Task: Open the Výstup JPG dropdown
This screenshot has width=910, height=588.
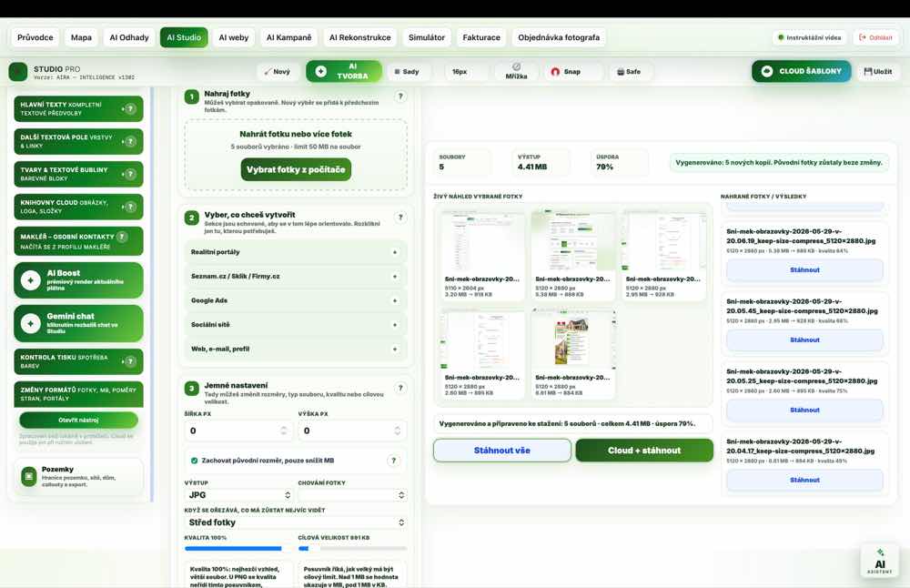Action: tap(238, 495)
